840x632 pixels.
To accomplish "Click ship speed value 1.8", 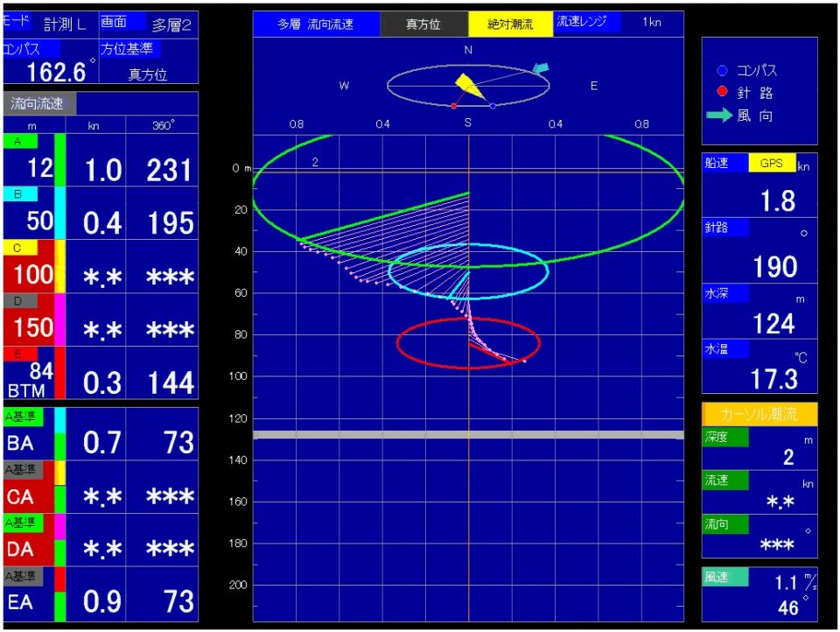I will (778, 201).
